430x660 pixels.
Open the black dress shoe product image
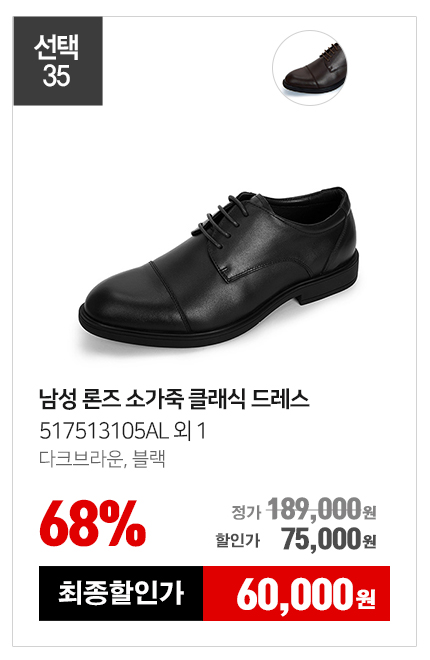[x=219, y=267]
